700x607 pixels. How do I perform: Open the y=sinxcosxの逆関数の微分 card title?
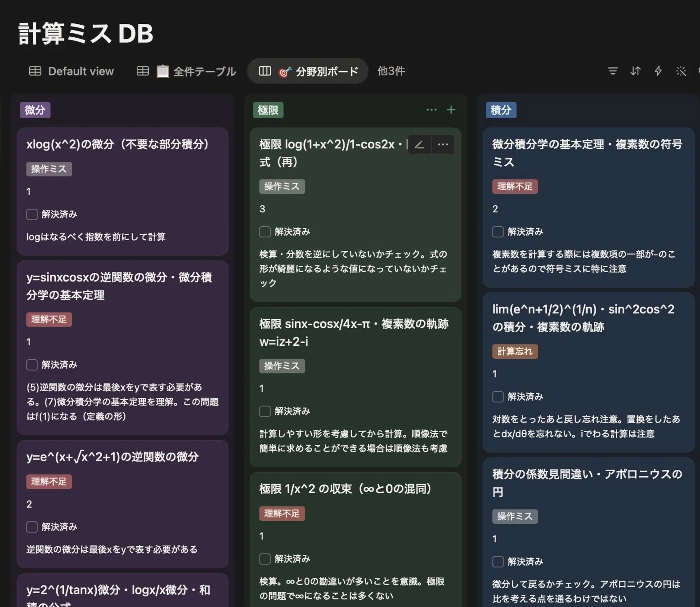pos(119,286)
